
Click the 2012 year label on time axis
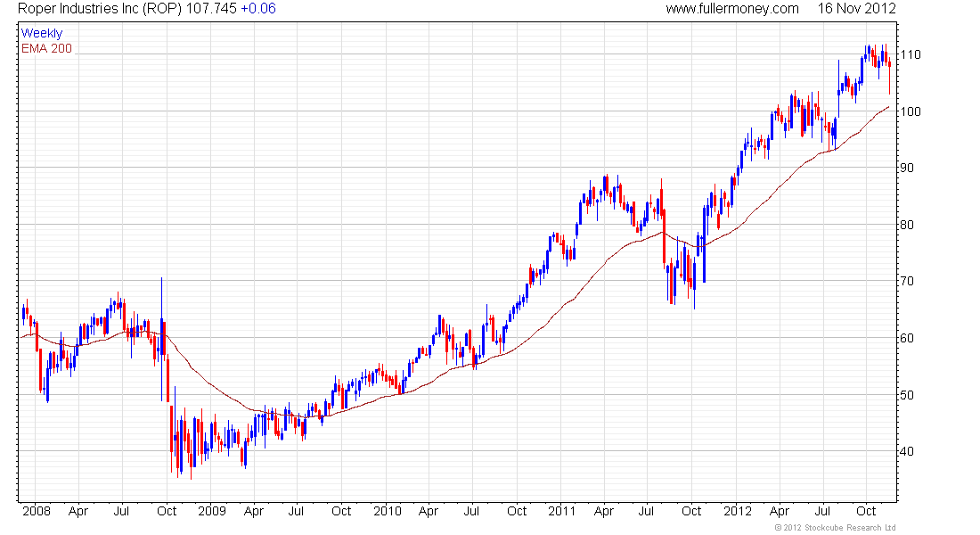pyautogui.click(x=738, y=511)
